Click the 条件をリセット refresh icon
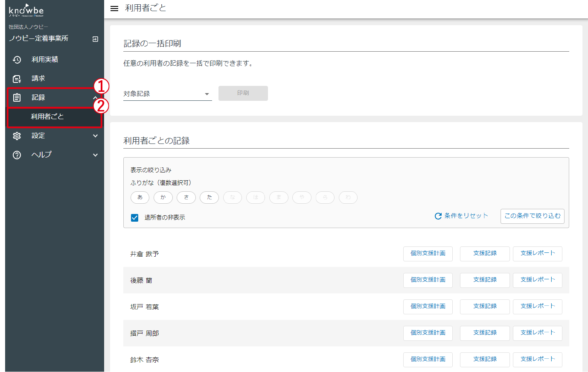 (x=438, y=216)
